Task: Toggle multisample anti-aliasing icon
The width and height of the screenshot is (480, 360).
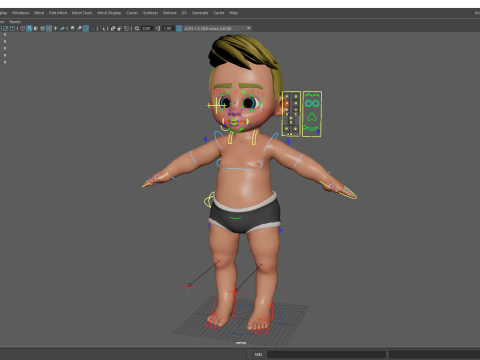Action: 86,28
